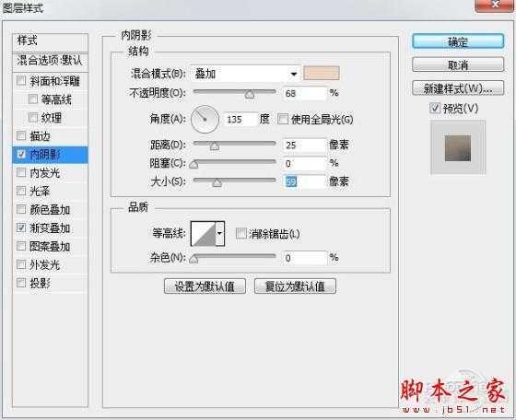Click the 大小 pixel value field
516x420 pixels.
(305, 181)
